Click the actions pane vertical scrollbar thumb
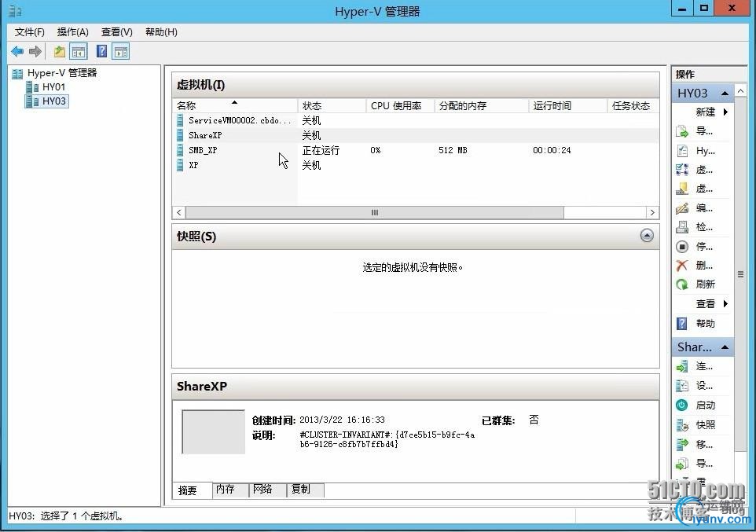The image size is (756, 532). point(740,274)
